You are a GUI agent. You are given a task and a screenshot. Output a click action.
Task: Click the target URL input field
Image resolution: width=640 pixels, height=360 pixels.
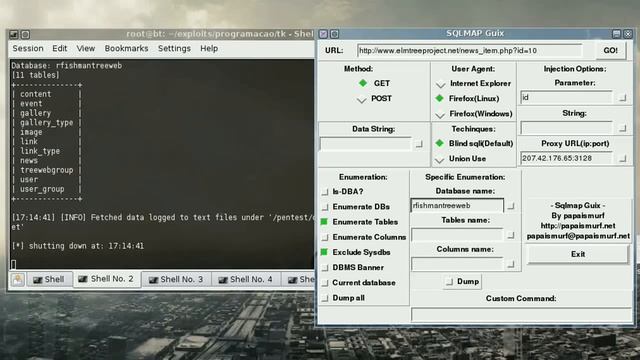(x=469, y=51)
